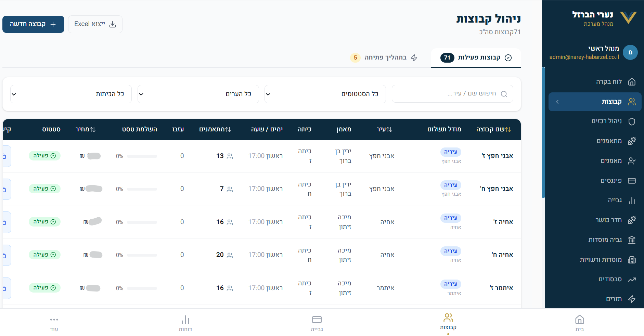Tap קבוצות icon in bottom bar
Image resolution: width=644 pixels, height=336 pixels.
pyautogui.click(x=448, y=318)
